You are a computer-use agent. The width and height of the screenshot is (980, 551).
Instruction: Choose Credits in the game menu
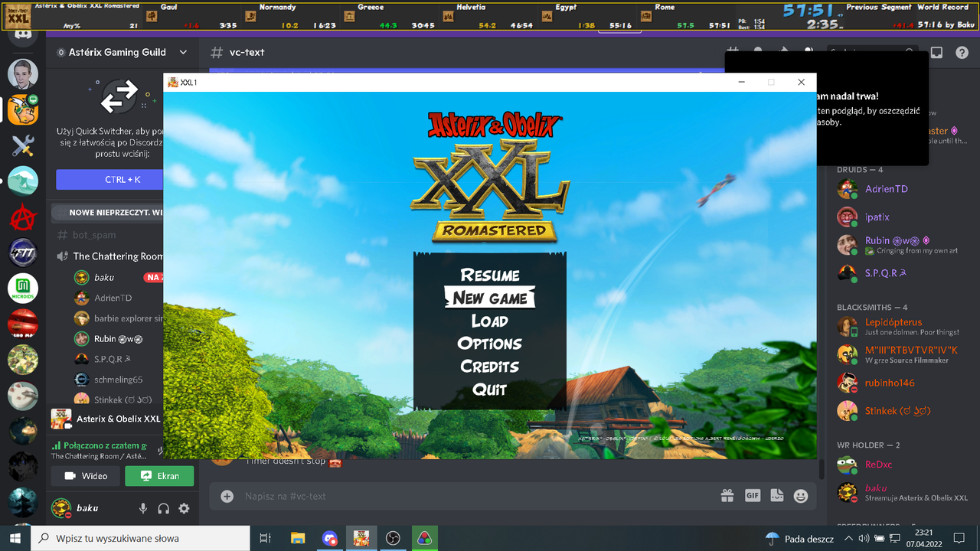[490, 367]
